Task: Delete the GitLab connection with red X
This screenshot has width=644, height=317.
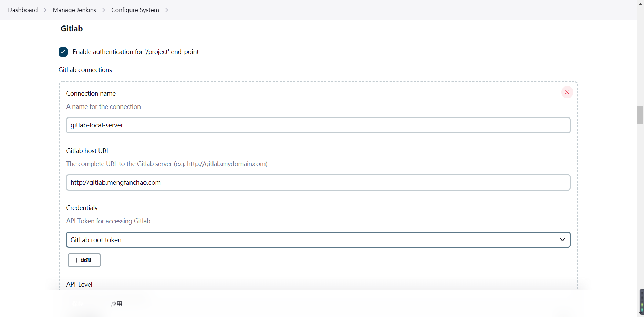Action: [x=567, y=92]
